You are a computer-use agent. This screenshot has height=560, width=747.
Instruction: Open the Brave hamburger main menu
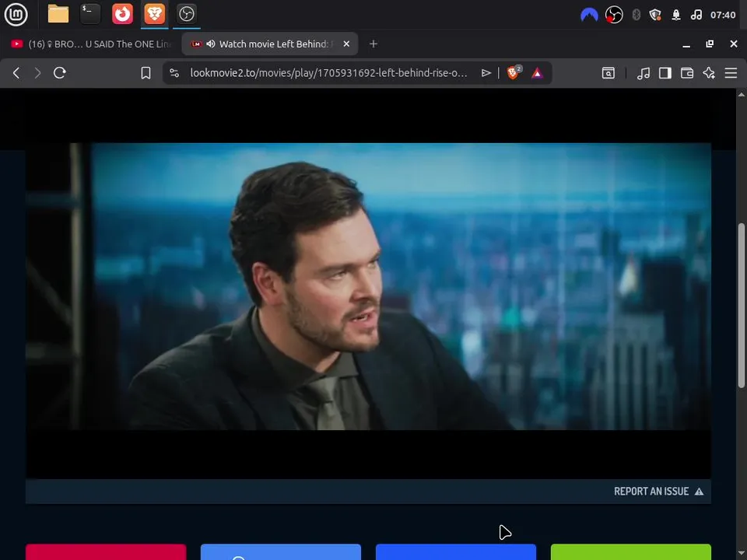point(731,73)
